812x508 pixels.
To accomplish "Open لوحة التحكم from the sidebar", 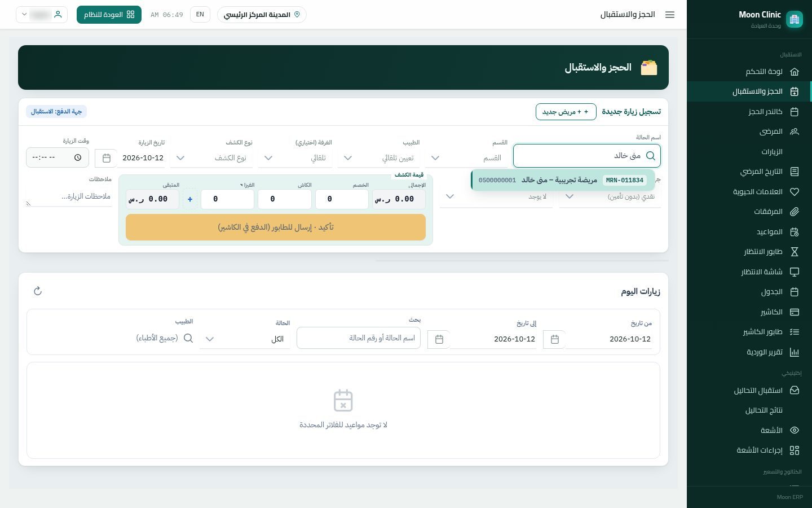I will pos(749,72).
